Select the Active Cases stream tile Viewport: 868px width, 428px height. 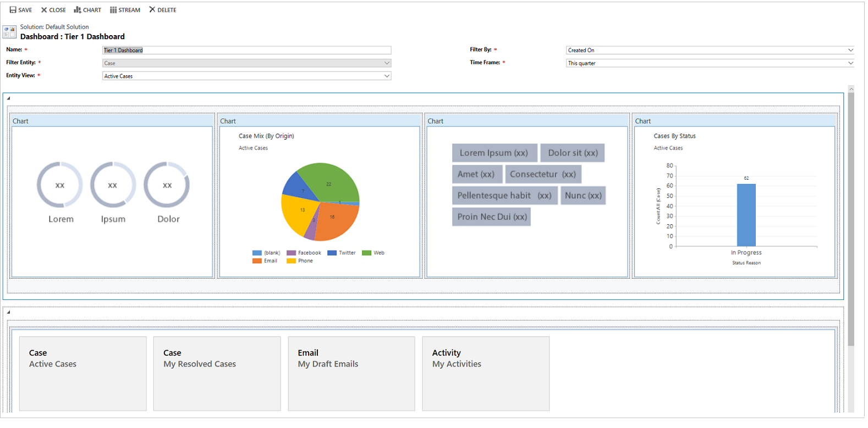click(83, 374)
